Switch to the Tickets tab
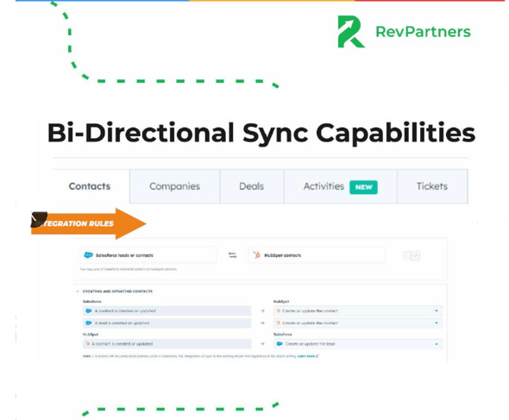Screen dimensions: 509x420 [432, 186]
